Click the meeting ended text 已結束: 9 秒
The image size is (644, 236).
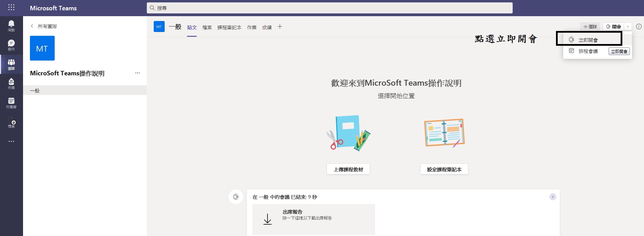click(x=304, y=197)
